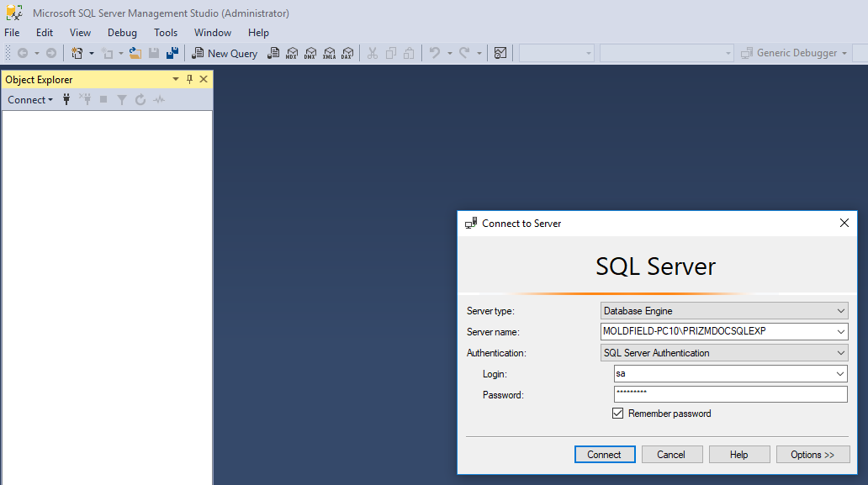This screenshot has height=485, width=868.
Task: Expand the New Project dropdown arrow
Action: click(92, 54)
